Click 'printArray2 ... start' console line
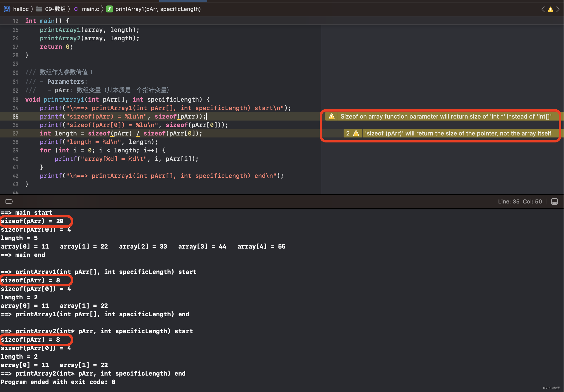 (97, 331)
